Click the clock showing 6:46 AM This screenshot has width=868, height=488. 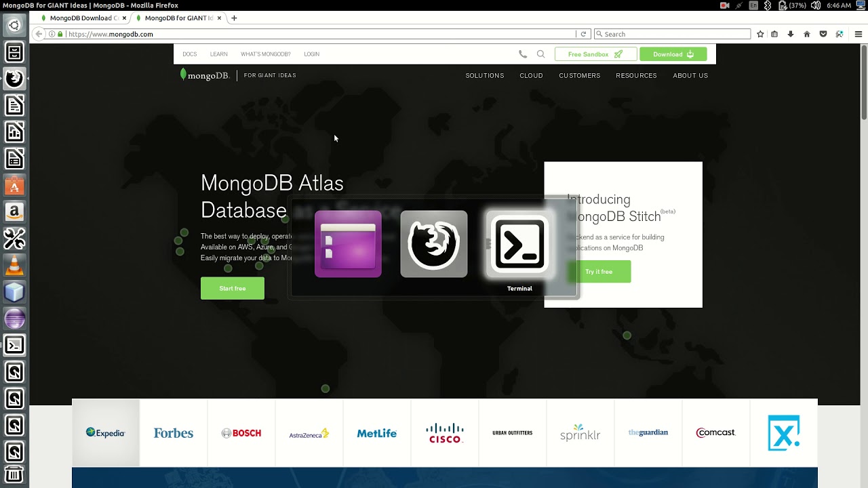[839, 5]
